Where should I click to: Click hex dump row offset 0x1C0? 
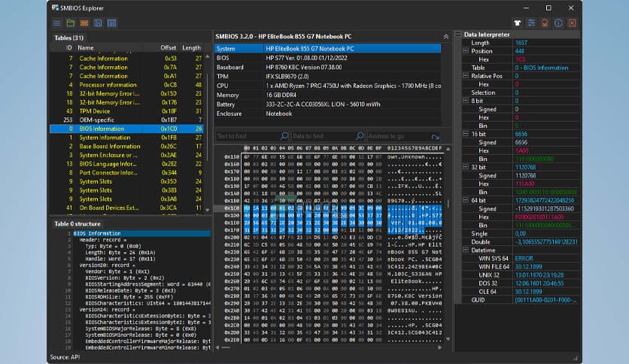pyautogui.click(x=232, y=208)
